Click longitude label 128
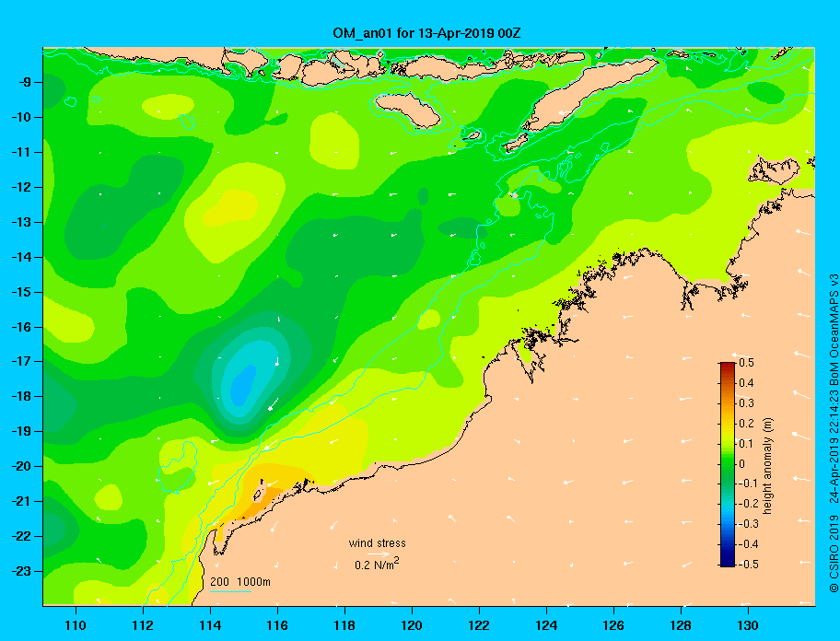840x641 pixels. point(681,625)
